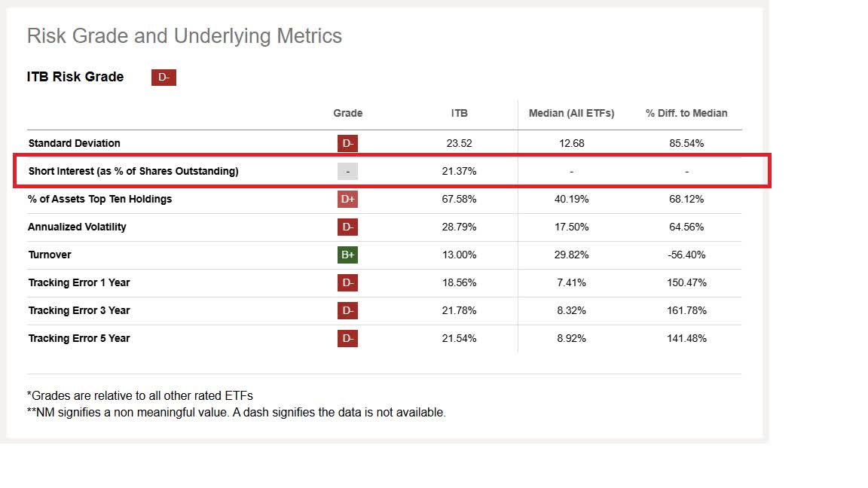
Task: Click the Risk Grade and Underlying Metrics heading
Action: (184, 36)
